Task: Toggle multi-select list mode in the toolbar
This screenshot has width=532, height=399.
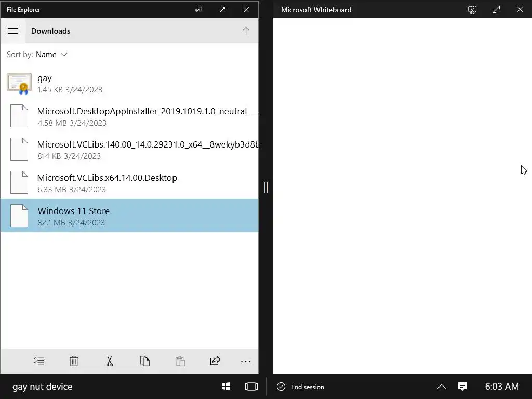Action: tap(39, 361)
